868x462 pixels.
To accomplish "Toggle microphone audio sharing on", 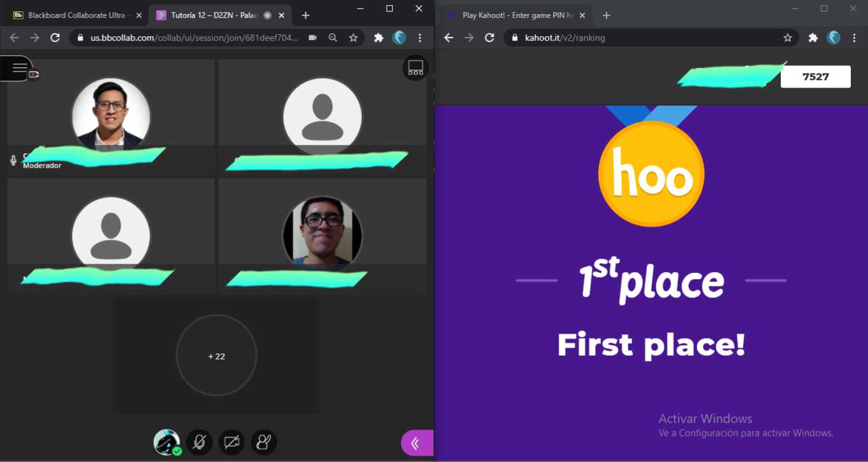I will pyautogui.click(x=199, y=442).
